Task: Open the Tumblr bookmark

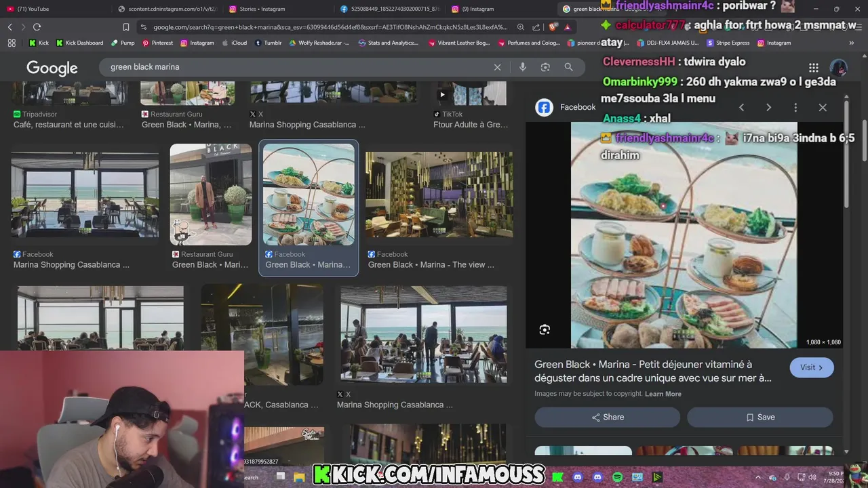Action: pyautogui.click(x=268, y=43)
